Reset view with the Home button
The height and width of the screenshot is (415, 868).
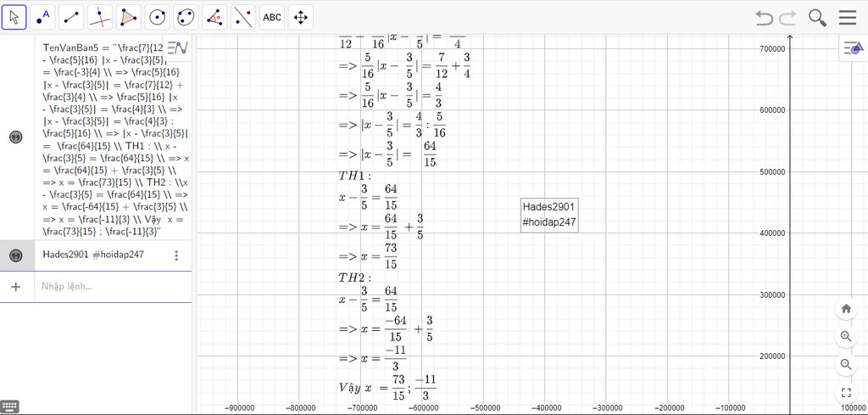click(846, 309)
